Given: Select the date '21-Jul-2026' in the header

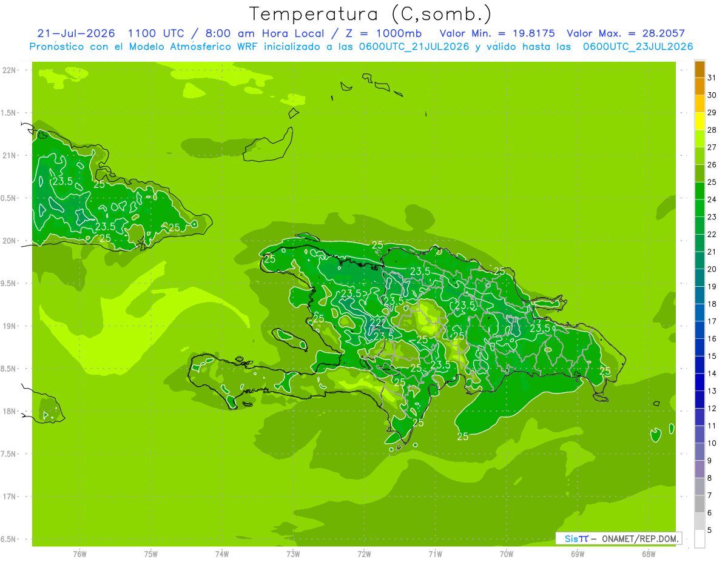Looking at the screenshot, I should (x=76, y=33).
